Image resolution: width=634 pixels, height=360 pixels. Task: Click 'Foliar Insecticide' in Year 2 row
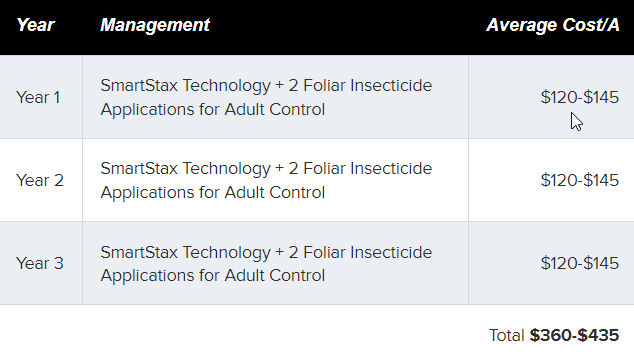[x=368, y=169]
